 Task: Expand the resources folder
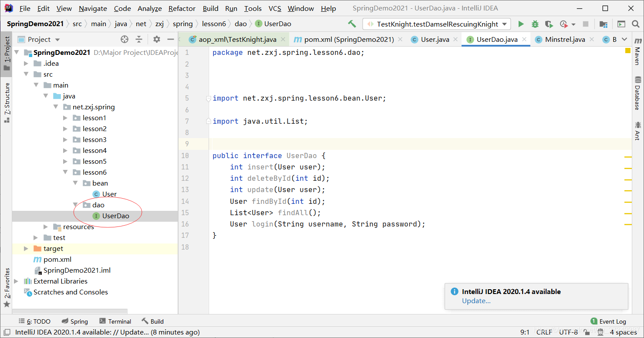point(46,227)
